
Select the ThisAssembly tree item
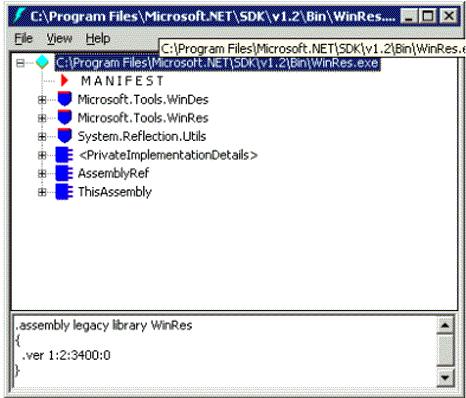[x=115, y=192]
